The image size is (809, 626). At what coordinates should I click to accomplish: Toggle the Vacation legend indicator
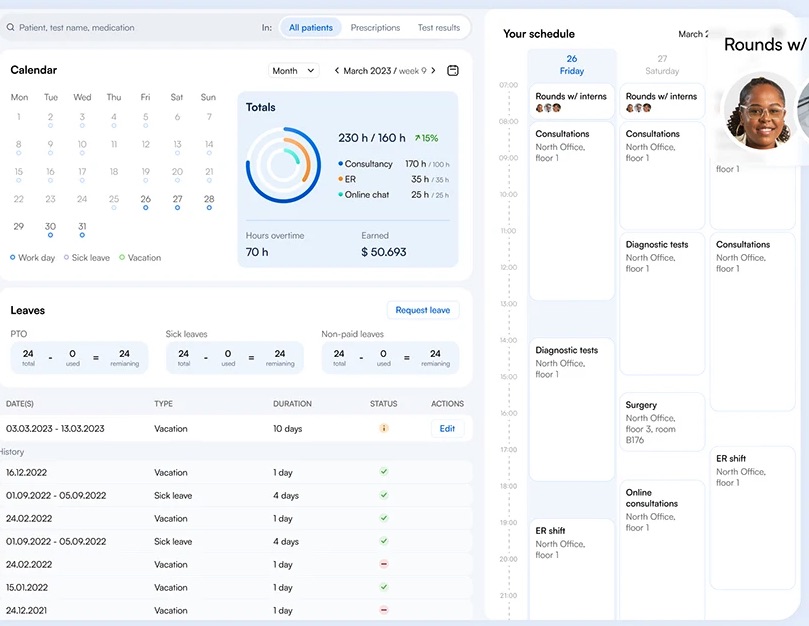point(124,257)
